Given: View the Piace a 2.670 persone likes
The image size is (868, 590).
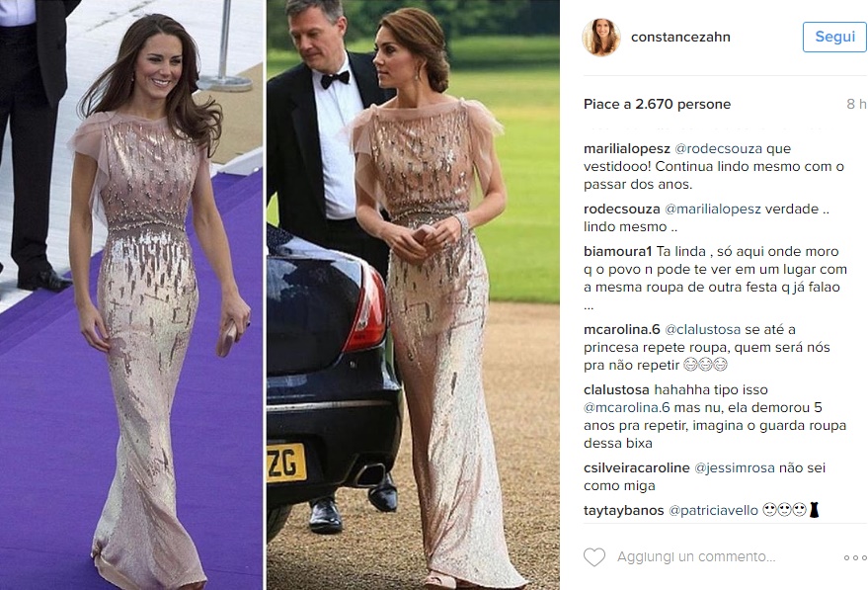Looking at the screenshot, I should tap(657, 104).
